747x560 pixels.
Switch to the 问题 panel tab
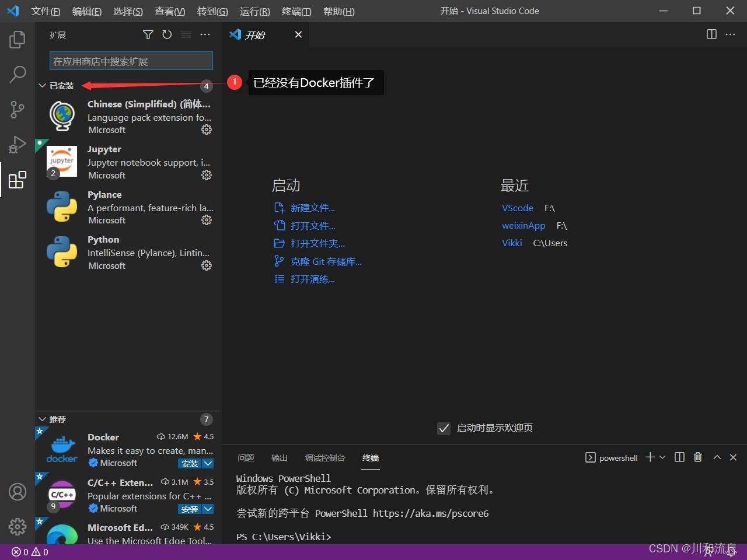[246, 458]
